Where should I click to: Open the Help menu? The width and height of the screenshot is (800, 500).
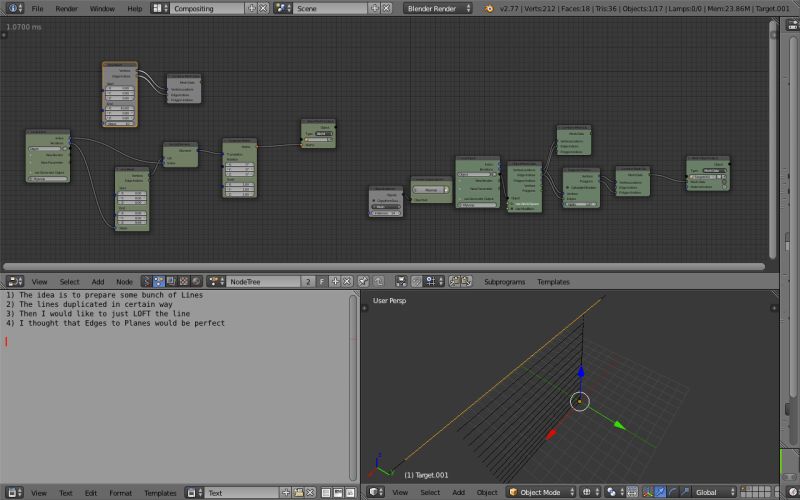pyautogui.click(x=135, y=8)
